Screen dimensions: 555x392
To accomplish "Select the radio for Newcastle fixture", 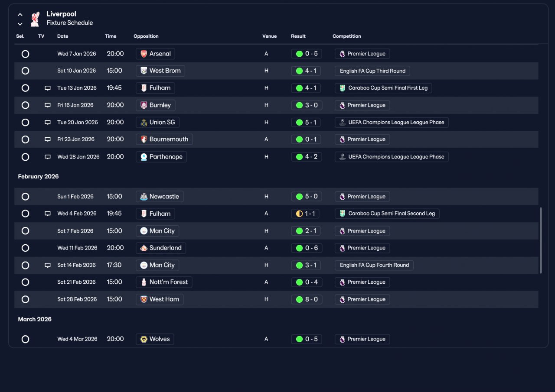I will (x=25, y=197).
